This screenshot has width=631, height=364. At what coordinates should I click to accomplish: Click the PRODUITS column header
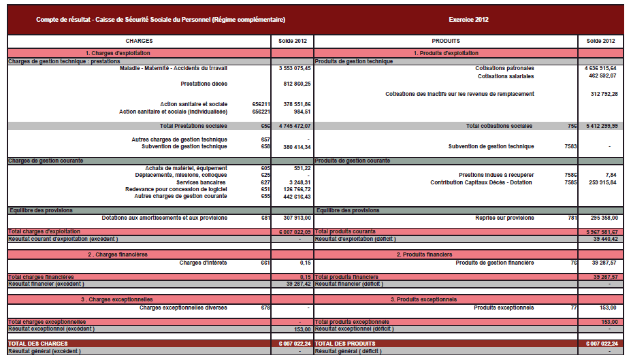tap(446, 41)
